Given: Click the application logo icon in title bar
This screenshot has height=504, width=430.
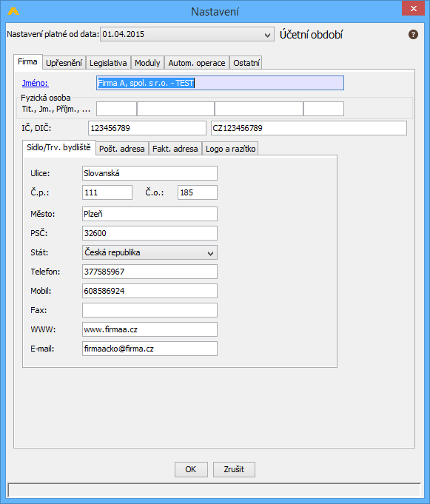Looking at the screenshot, I should tap(13, 12).
